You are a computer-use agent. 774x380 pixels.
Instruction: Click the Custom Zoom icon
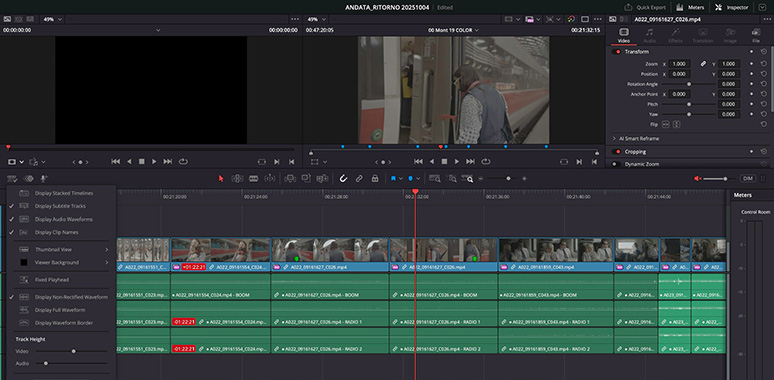[x=467, y=178]
